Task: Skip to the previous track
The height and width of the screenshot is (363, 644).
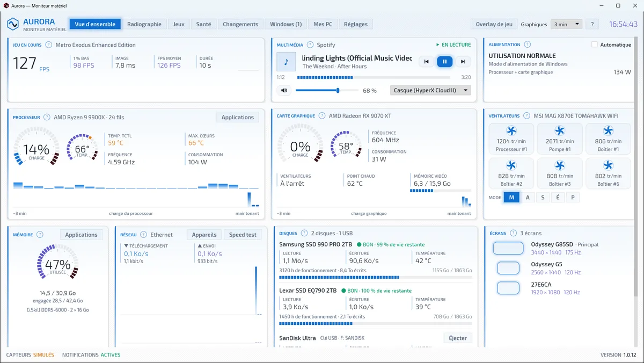Action: click(x=427, y=62)
